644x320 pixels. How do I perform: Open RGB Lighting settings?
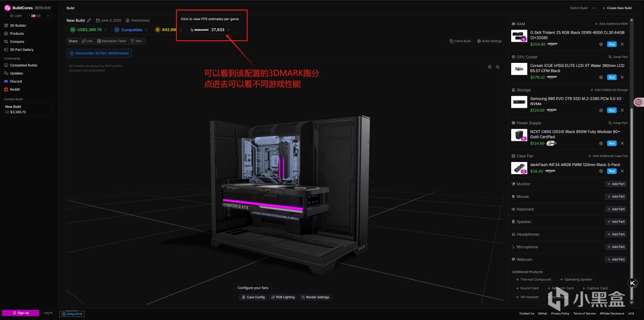[283, 297]
